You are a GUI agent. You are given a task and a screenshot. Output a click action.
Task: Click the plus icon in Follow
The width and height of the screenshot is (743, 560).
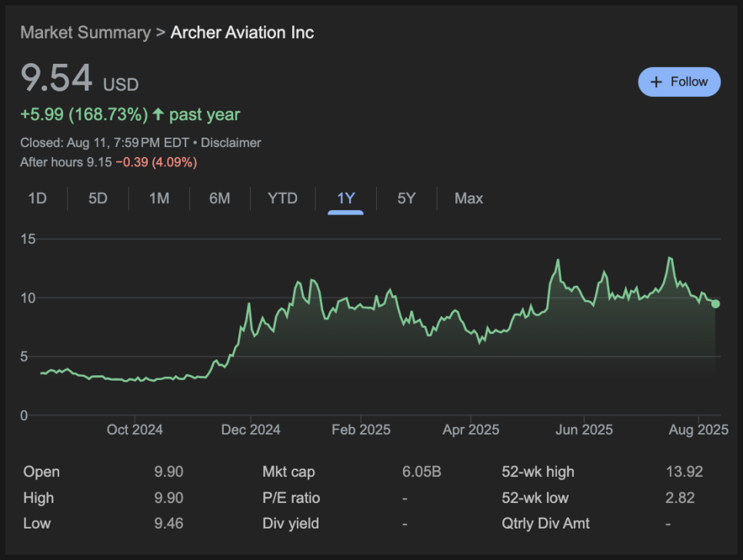(656, 82)
